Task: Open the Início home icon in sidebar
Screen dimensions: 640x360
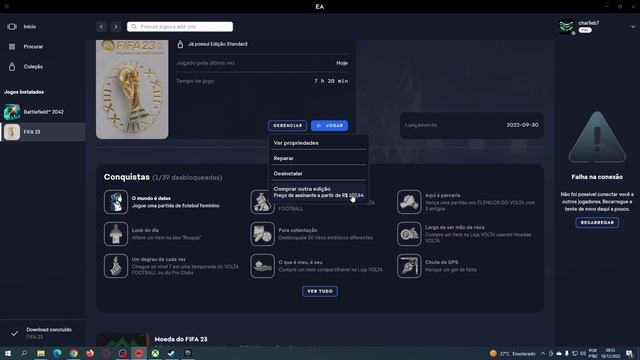Action: [x=12, y=27]
